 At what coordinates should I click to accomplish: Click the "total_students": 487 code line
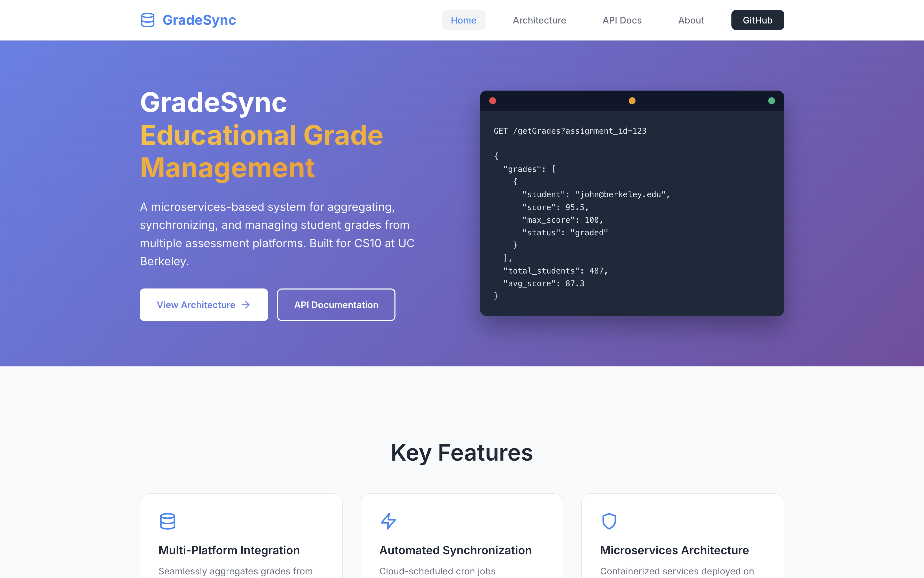coord(556,271)
